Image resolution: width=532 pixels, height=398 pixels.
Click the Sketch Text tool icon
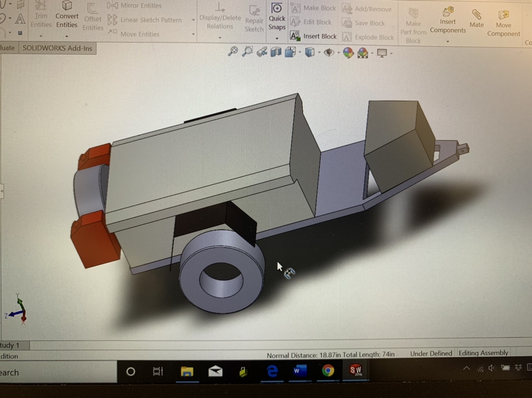point(20,19)
